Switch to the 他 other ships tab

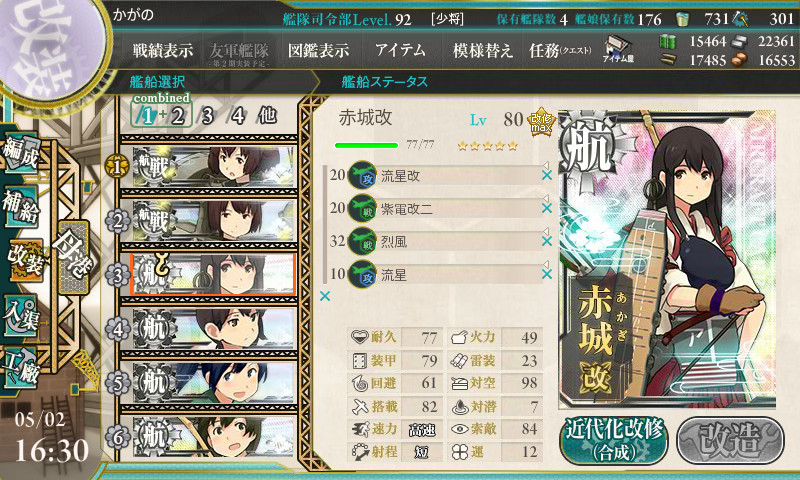(x=267, y=115)
